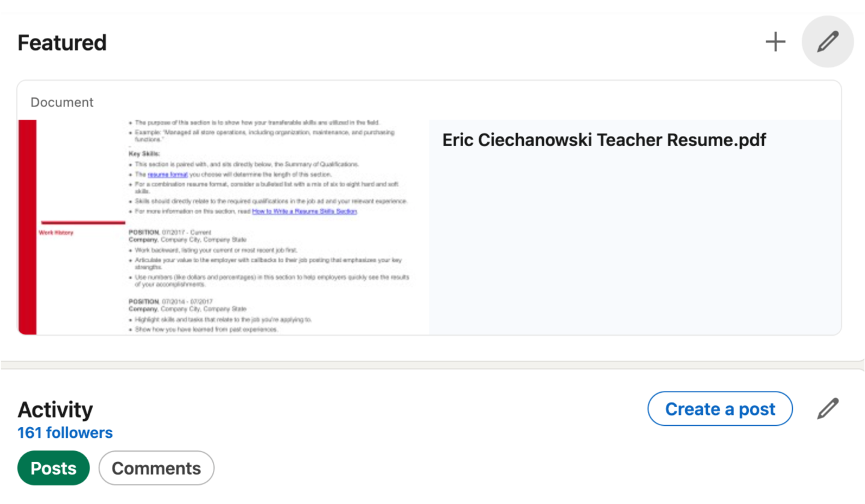Viewport: 865px width, 504px height.
Task: Click the Eric Ciechanowski Teacher Resume.pdf title
Action: pos(604,140)
